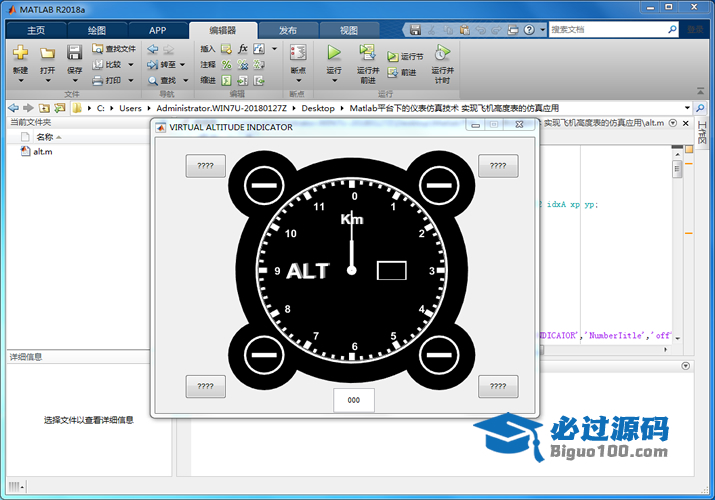Click the Find (查找) magnifier icon
The image size is (715, 500).
click(153, 81)
